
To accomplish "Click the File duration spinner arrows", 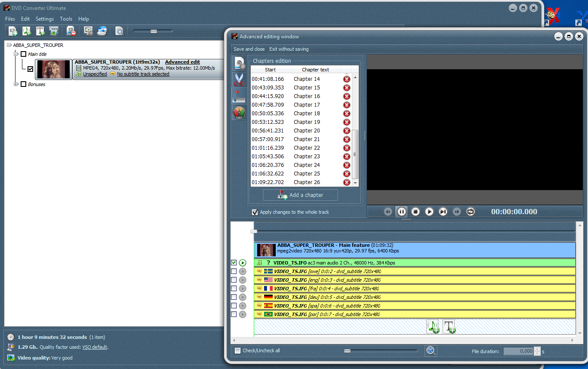I will click(x=537, y=351).
